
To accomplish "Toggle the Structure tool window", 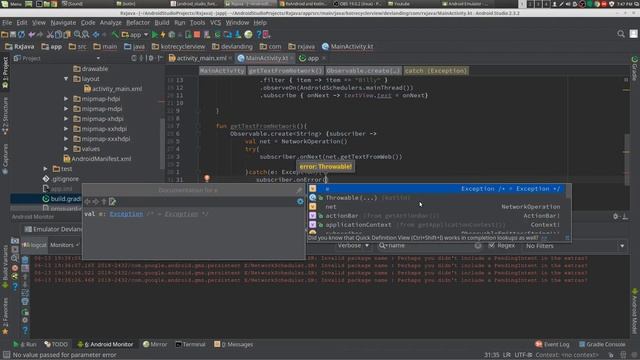I will click(5, 116).
